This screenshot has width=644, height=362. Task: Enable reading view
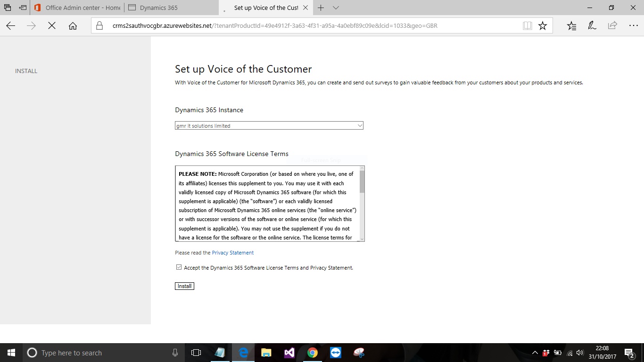(x=528, y=25)
